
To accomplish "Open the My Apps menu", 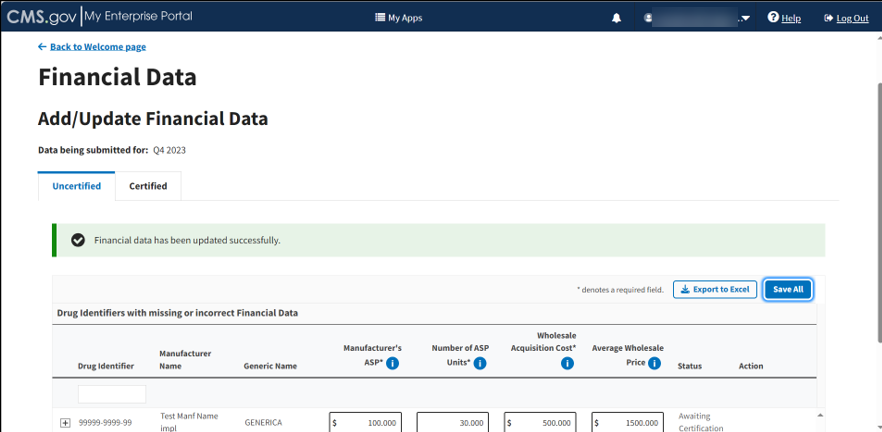I will tap(398, 18).
